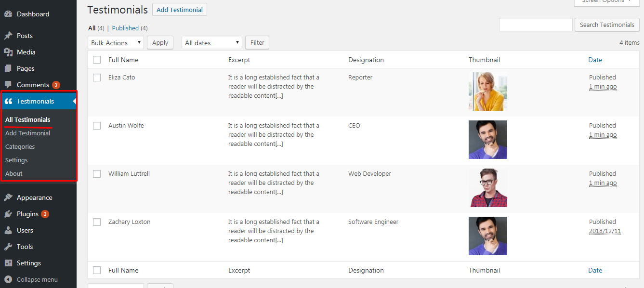Click the All (4) filter link
644x288 pixels.
[96, 28]
